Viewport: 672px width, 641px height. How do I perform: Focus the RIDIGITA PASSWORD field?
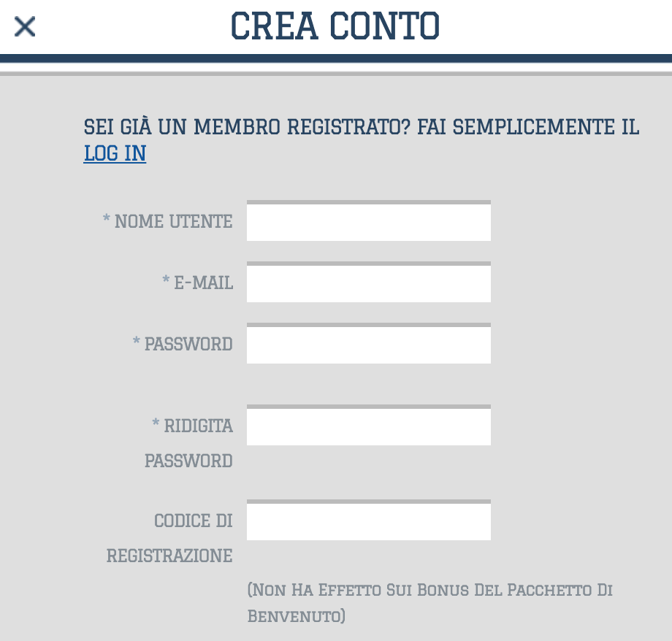pos(368,426)
